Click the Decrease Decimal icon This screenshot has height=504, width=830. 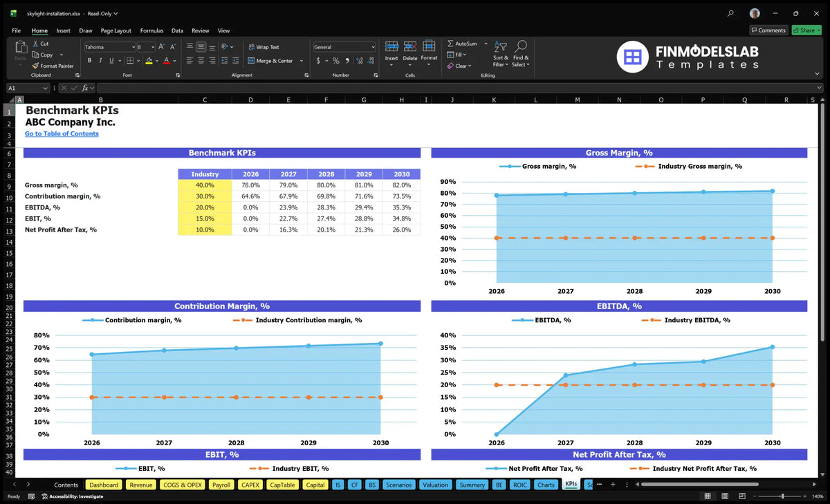point(371,61)
